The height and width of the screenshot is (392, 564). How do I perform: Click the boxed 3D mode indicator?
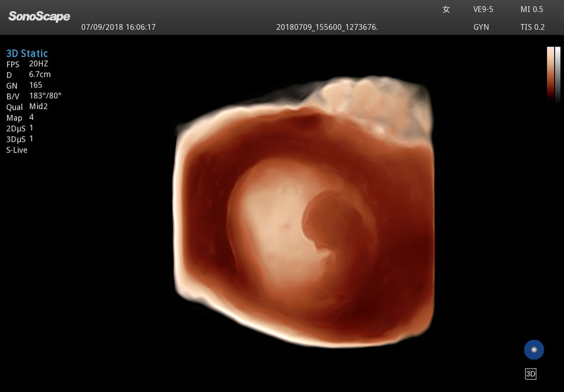tap(531, 374)
